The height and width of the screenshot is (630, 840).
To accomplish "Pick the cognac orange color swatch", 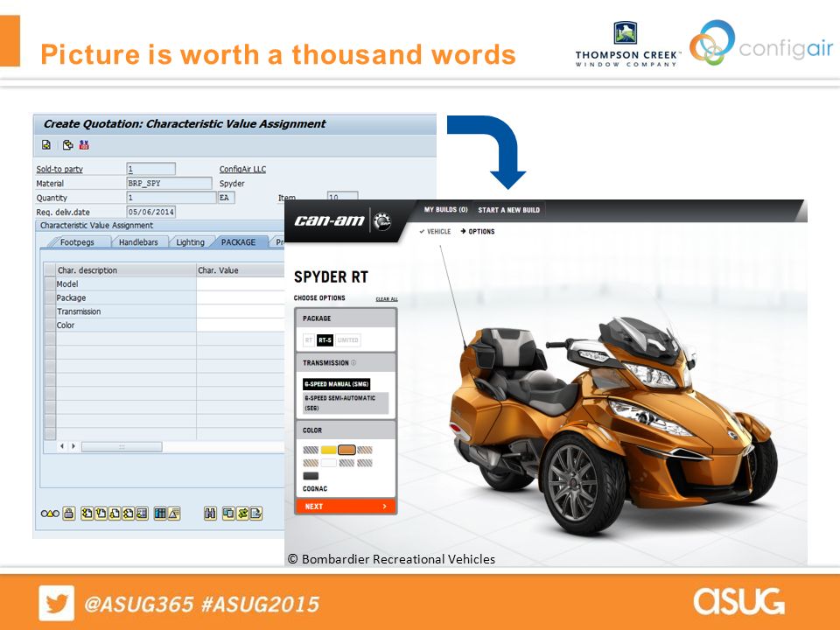I will click(x=346, y=450).
